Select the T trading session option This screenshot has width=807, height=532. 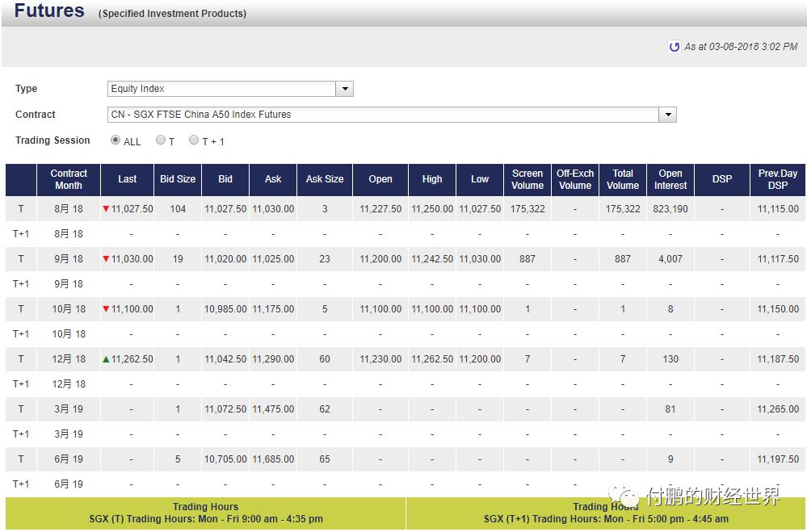[x=161, y=140]
